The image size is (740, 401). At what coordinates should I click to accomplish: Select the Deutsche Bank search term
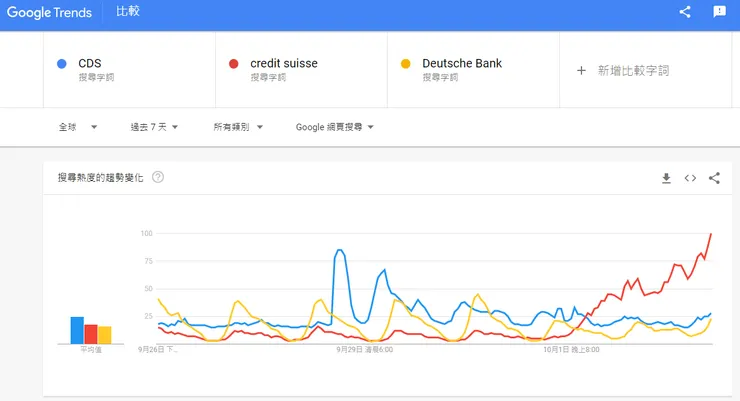(x=462, y=64)
